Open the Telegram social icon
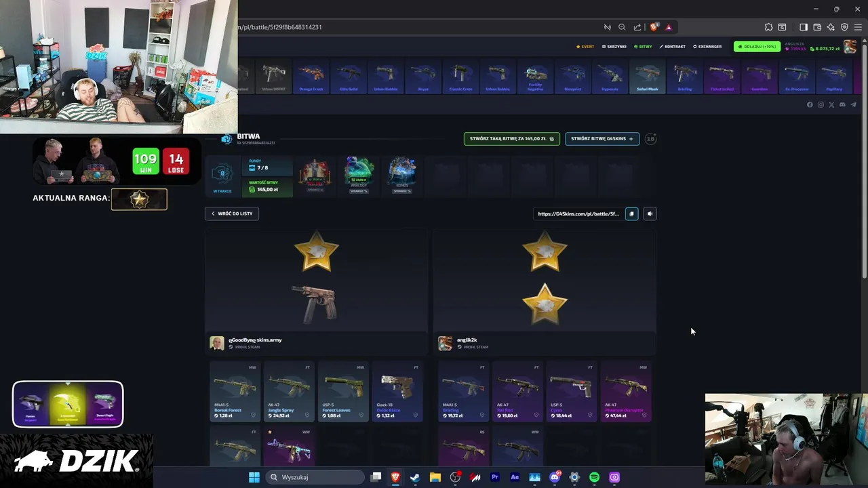Image resolution: width=868 pixels, height=488 pixels. pyautogui.click(x=853, y=104)
